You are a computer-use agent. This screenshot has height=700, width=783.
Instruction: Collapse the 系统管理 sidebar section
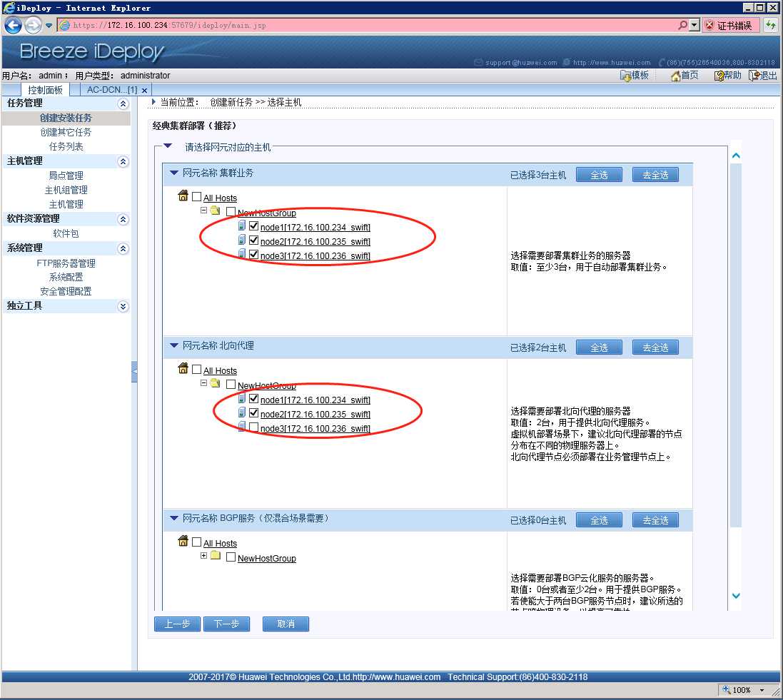tap(123, 248)
